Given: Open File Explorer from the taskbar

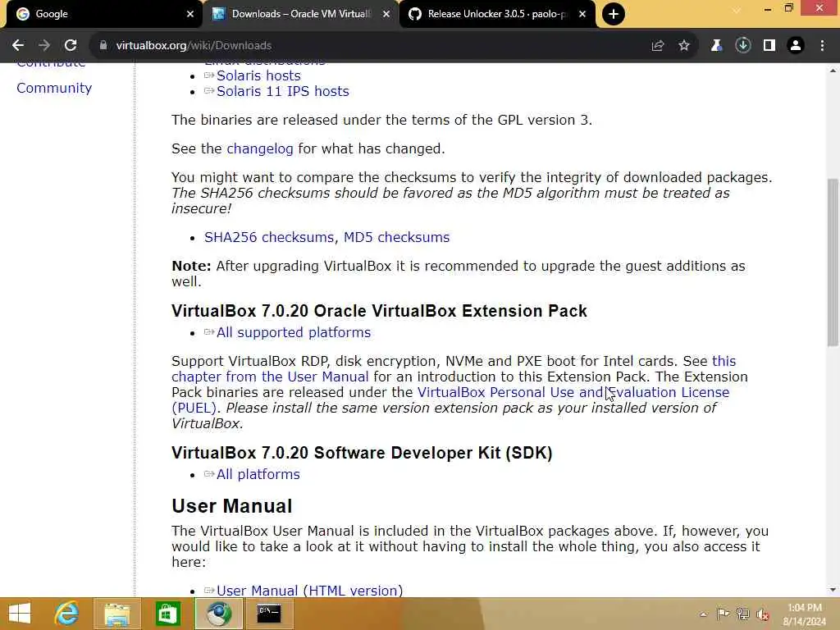Looking at the screenshot, I should [116, 614].
